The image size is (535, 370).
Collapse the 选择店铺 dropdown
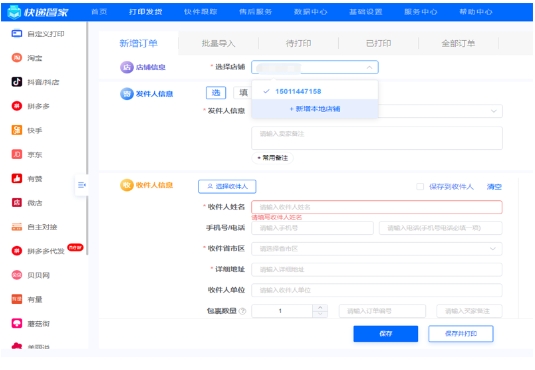pos(369,67)
